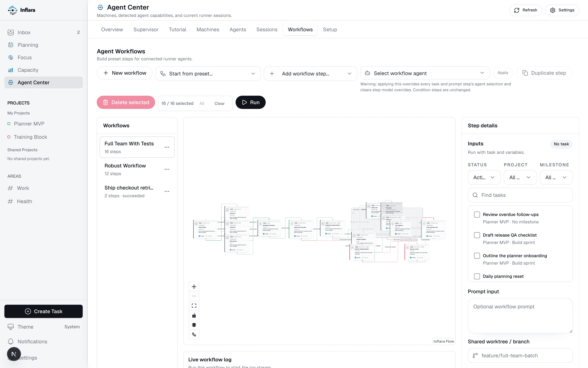Image resolution: width=588 pixels, height=368 pixels.
Task: Click Planner MVP project status dot
Action: point(9,124)
